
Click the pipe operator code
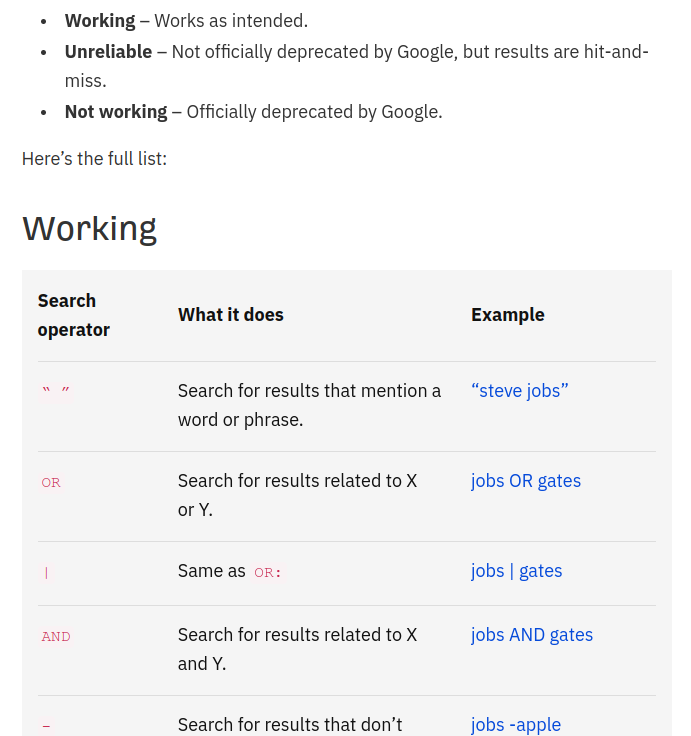pos(46,573)
